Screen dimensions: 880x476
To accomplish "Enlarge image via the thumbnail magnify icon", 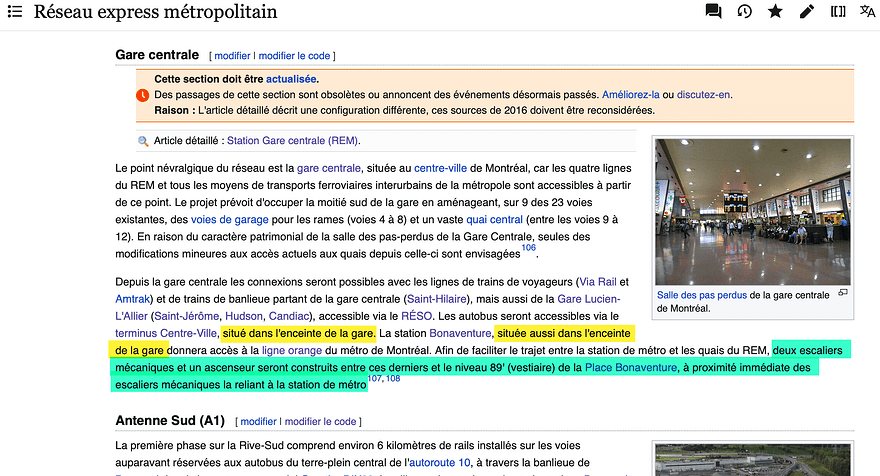I will click(x=842, y=293).
